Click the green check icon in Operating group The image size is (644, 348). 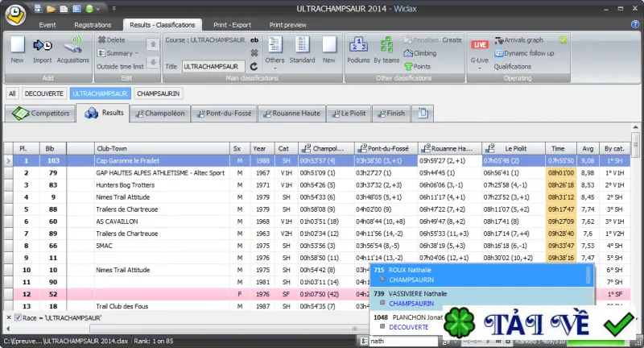point(563,39)
